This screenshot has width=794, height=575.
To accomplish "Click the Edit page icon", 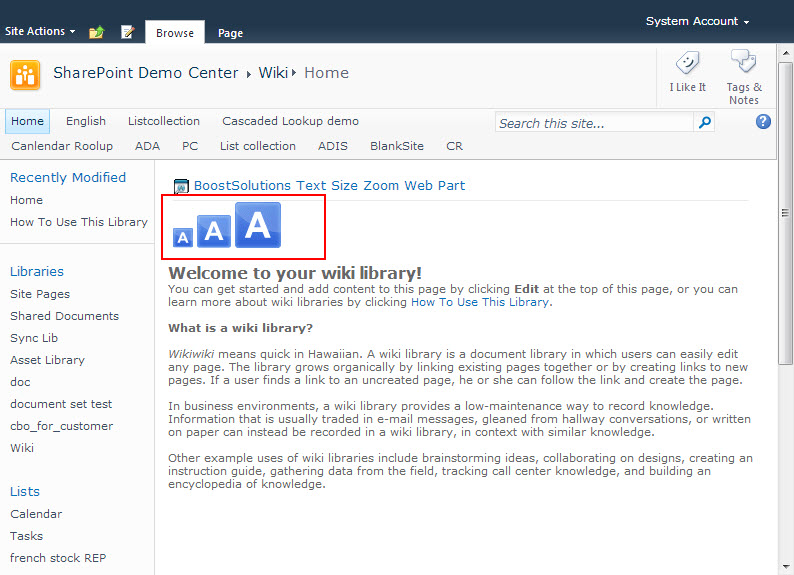I will pos(128,32).
